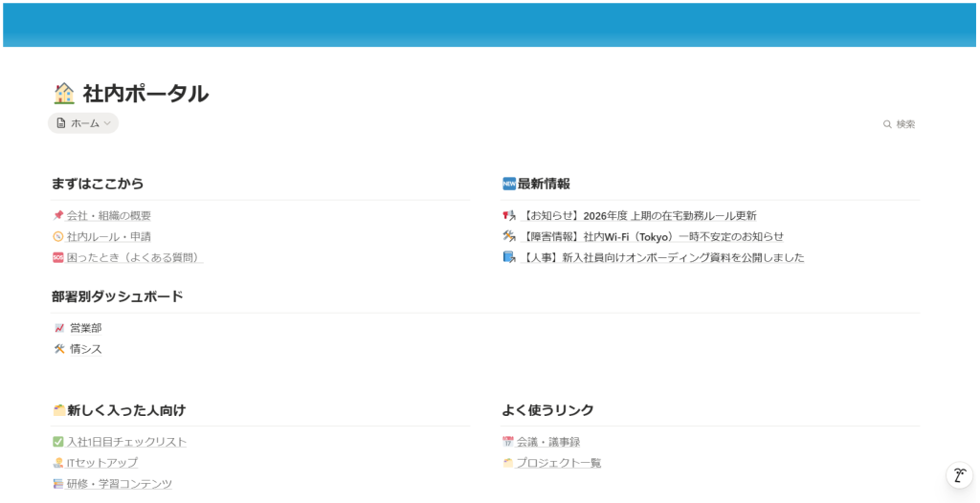980x503 pixels.
Task: Open the ITセットアップ page
Action: coord(102,464)
